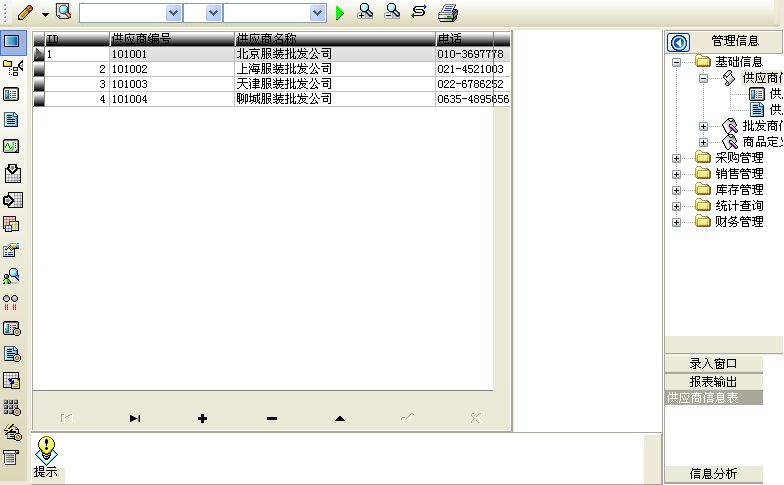This screenshot has width=784, height=485.
Task: Click the 电话 column header
Action: point(472,39)
